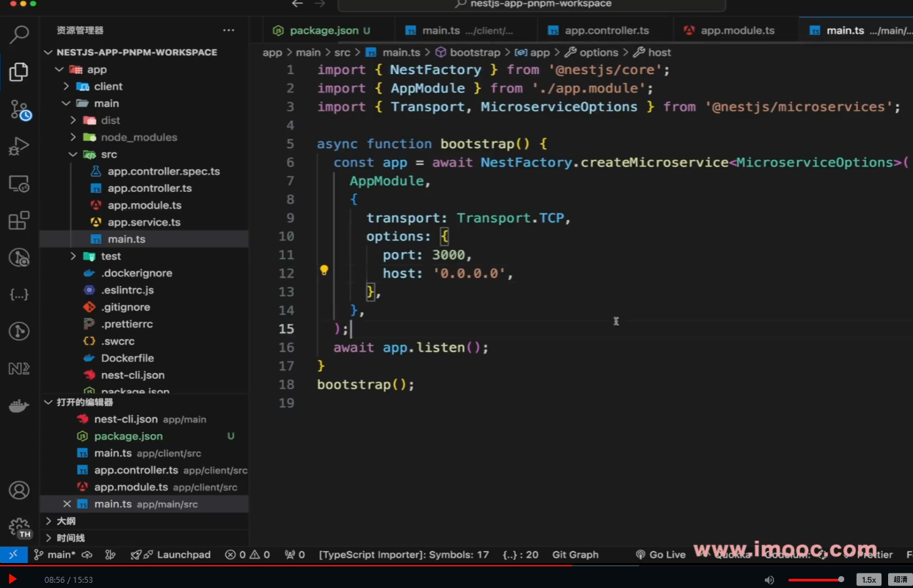Click Go Live in the status bar
This screenshot has width=913, height=588.
click(x=661, y=555)
